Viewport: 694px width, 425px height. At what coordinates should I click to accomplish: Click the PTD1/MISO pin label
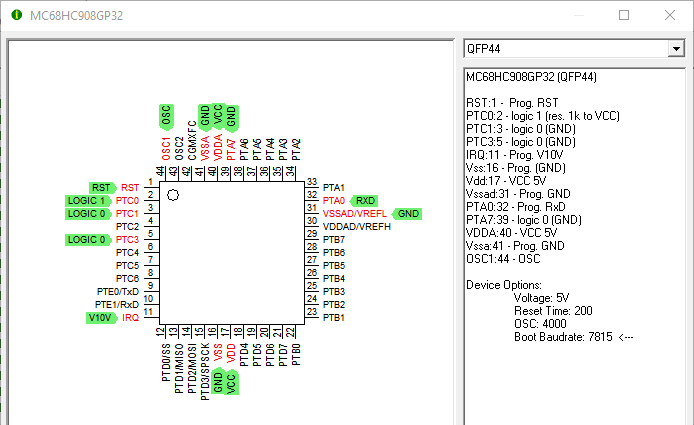[179, 368]
